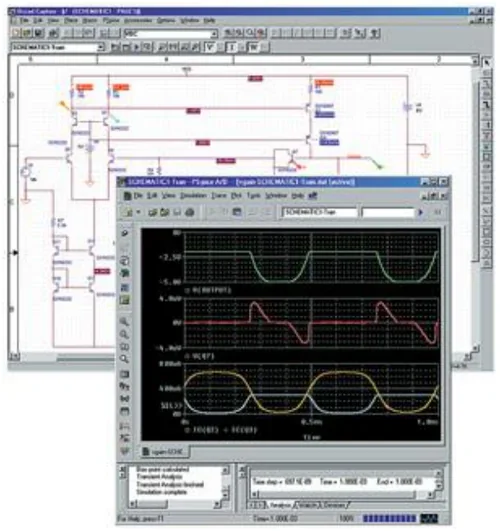Switch to Devices tab in PSpice output
500x531 pixels.
pos(334,505)
